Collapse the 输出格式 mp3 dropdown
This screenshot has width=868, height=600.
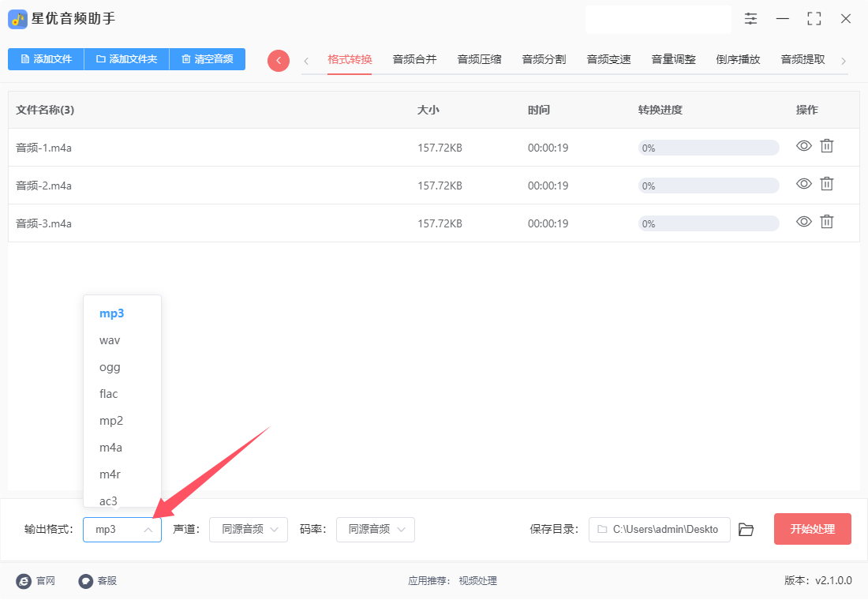122,530
